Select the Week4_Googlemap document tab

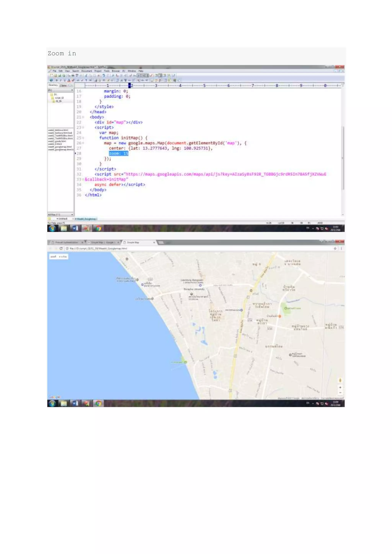[x=86, y=219]
